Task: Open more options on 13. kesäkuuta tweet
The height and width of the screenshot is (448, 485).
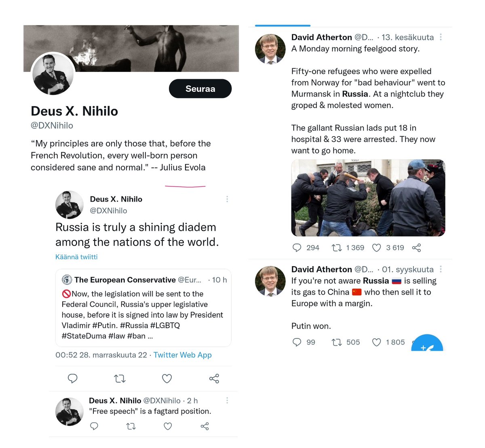Action: point(441,37)
